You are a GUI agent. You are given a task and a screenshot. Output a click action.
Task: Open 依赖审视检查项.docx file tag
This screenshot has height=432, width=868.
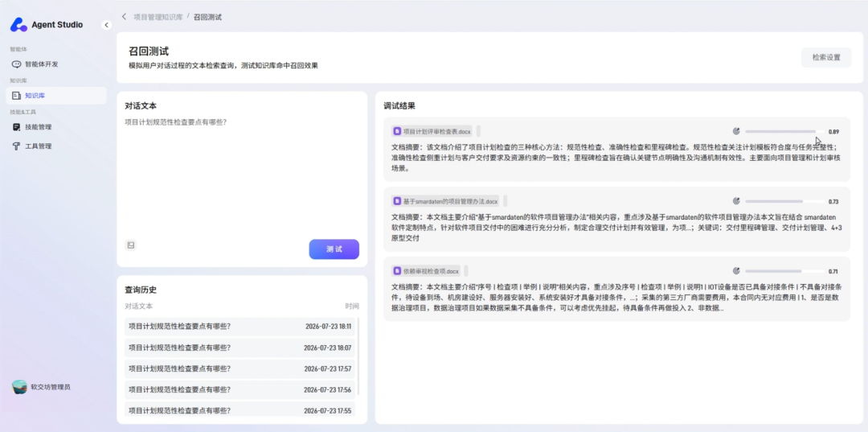coord(426,271)
